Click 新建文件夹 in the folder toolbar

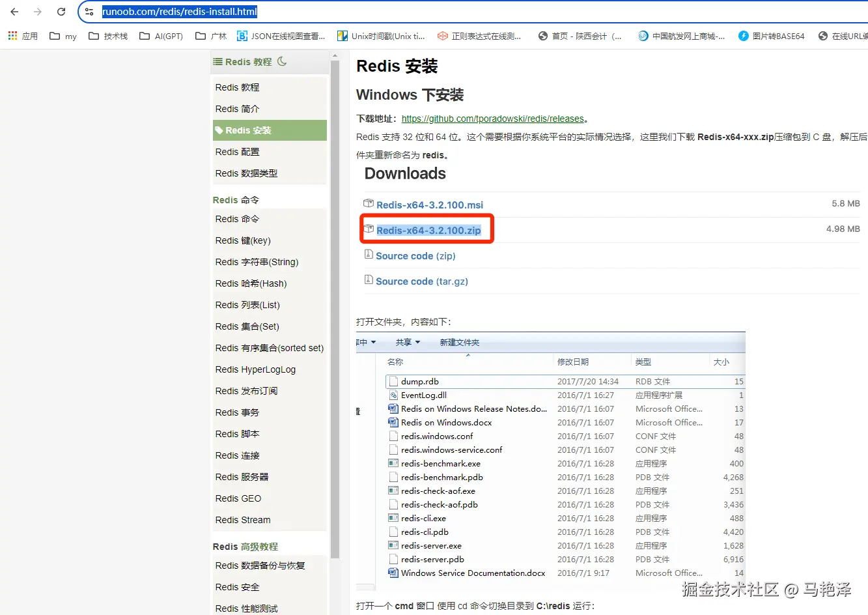[460, 343]
